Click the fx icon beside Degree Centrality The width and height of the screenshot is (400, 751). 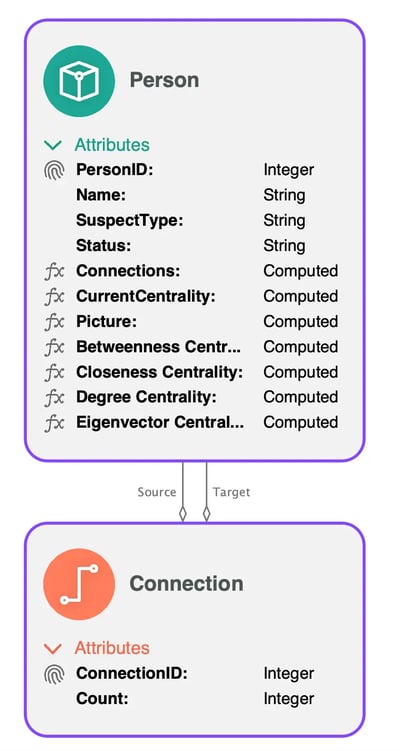click(54, 398)
